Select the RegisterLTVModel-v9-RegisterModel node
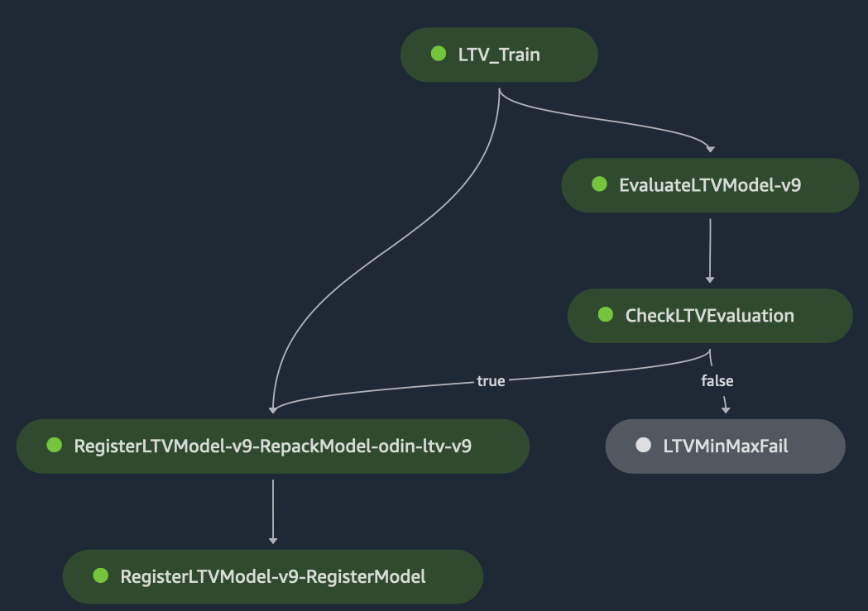 click(x=273, y=576)
